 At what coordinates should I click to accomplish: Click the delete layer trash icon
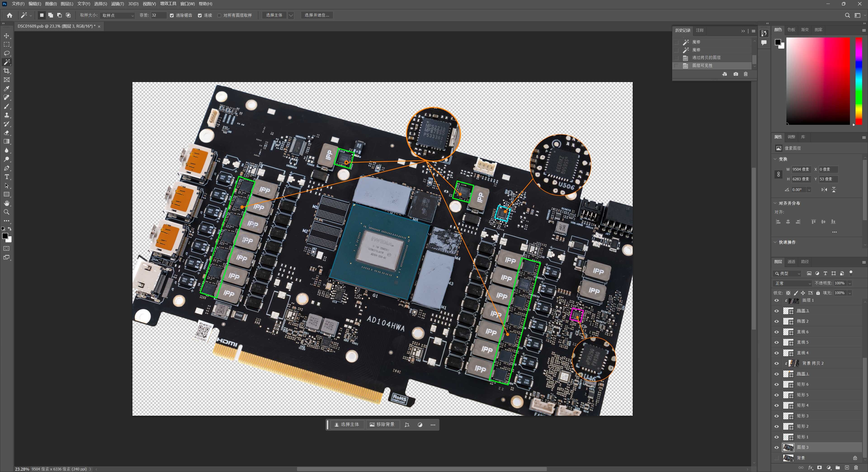click(856, 468)
